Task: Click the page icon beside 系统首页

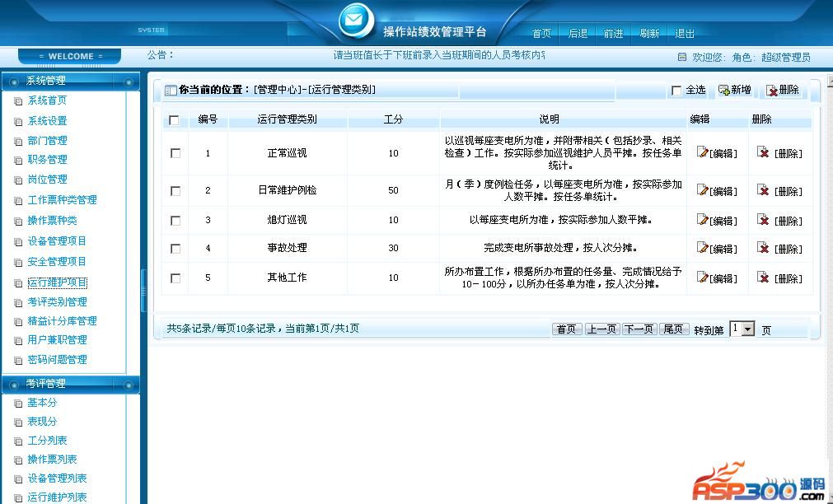Action: [x=18, y=101]
